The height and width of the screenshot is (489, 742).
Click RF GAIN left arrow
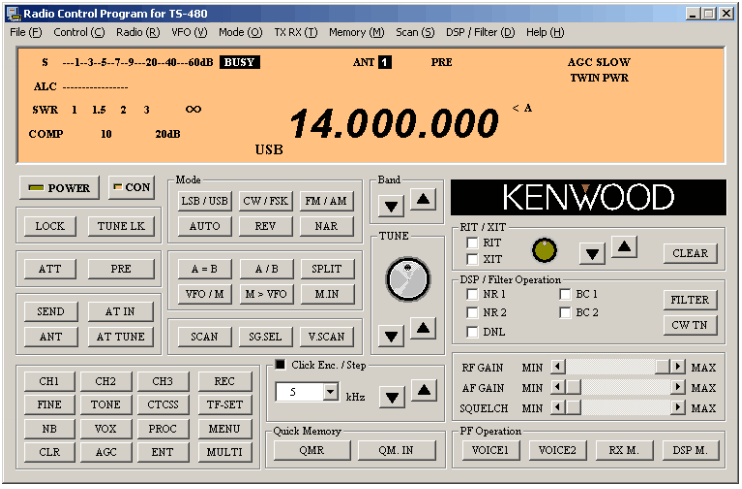(x=558, y=367)
